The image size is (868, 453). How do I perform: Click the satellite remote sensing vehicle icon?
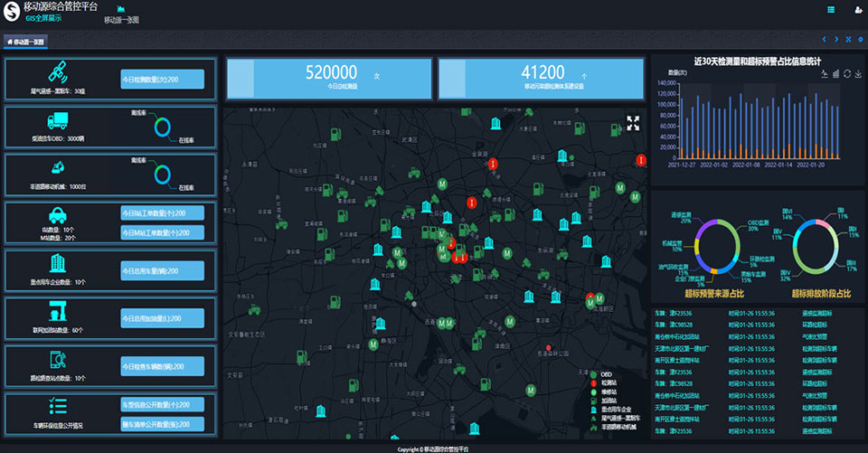(57, 71)
